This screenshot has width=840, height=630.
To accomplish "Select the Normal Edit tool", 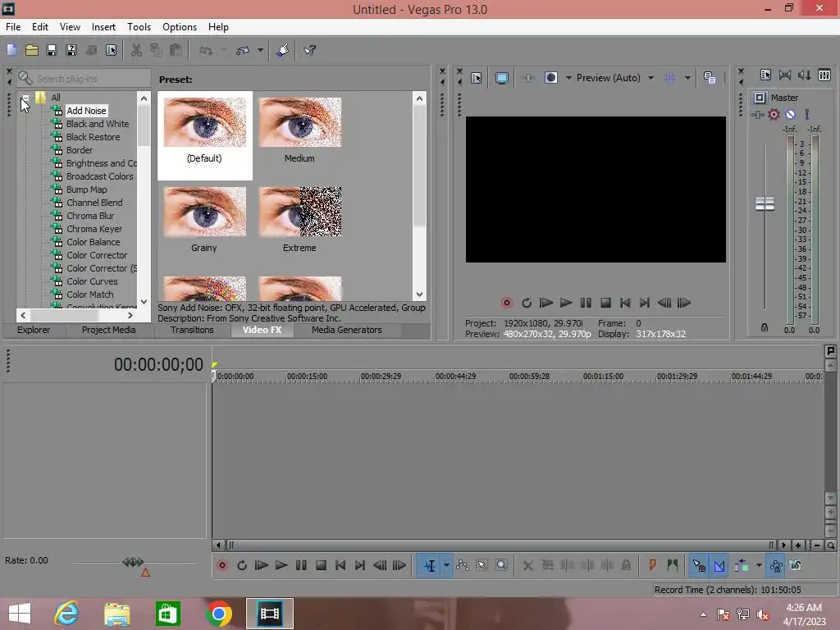I will click(x=429, y=566).
